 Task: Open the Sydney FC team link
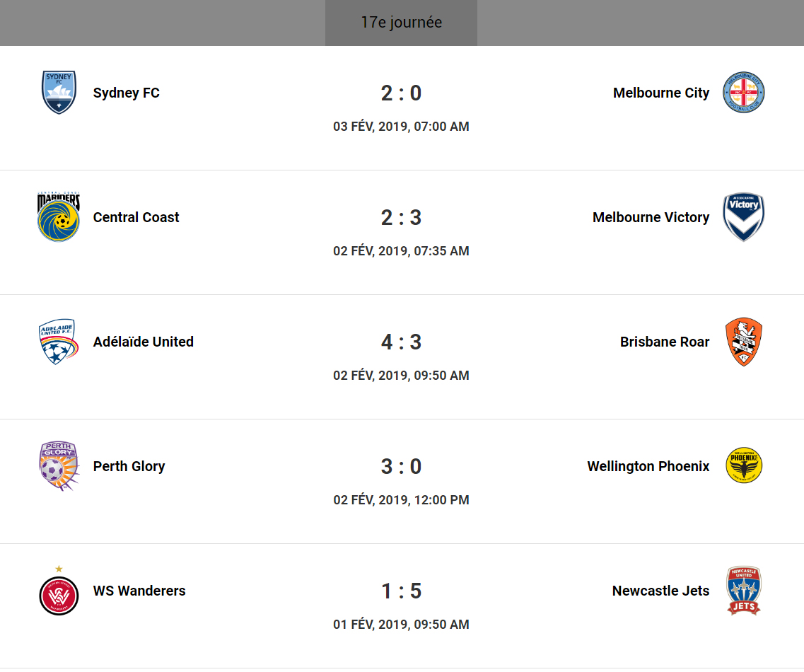(127, 93)
